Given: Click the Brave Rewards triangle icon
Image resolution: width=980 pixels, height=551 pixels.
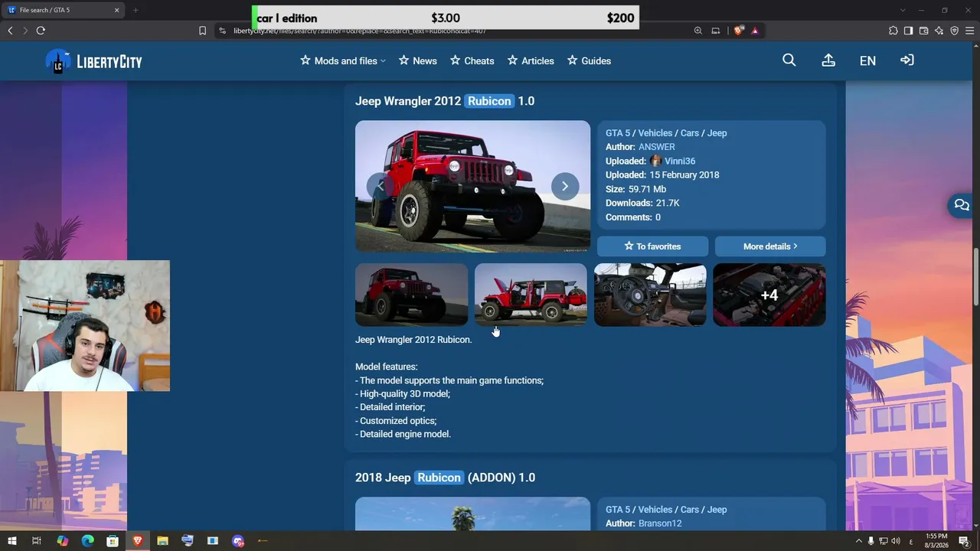Looking at the screenshot, I should tap(755, 31).
